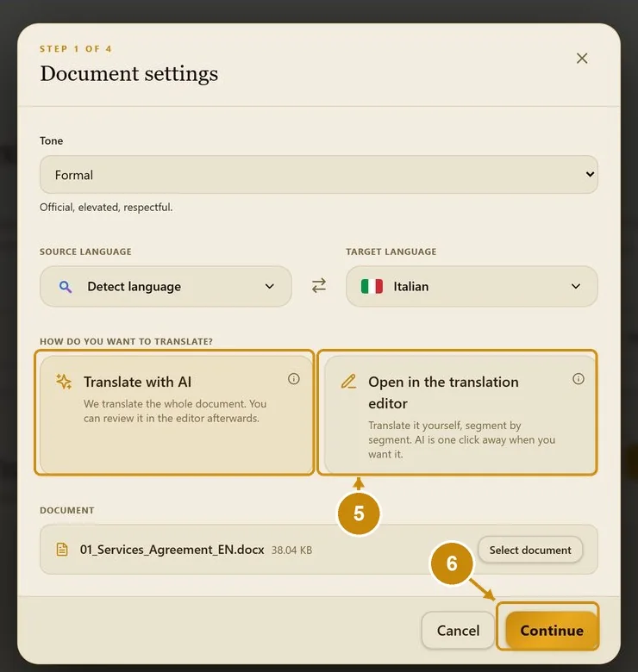Click the 'STEP 1 OF 4' indicator
The width and height of the screenshot is (638, 672).
pyautogui.click(x=76, y=49)
